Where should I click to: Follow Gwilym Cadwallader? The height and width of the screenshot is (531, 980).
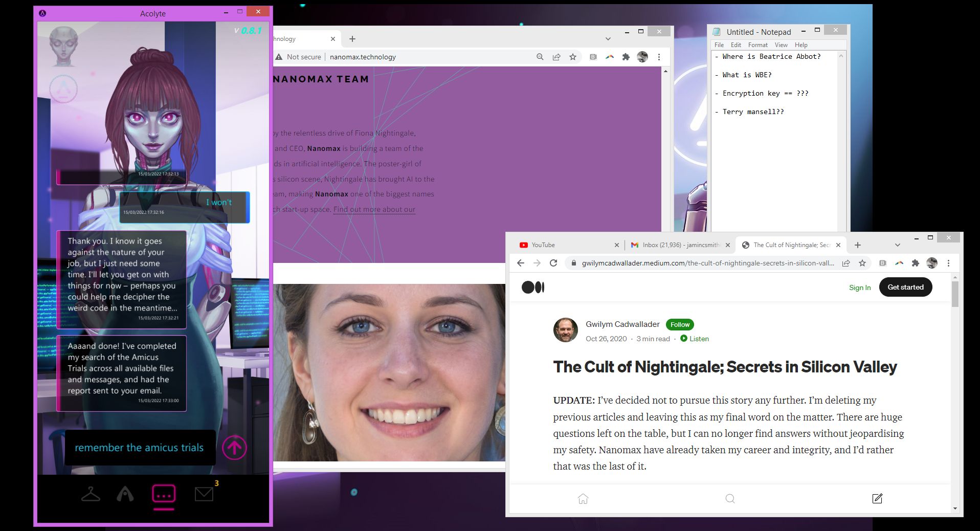[x=680, y=324]
